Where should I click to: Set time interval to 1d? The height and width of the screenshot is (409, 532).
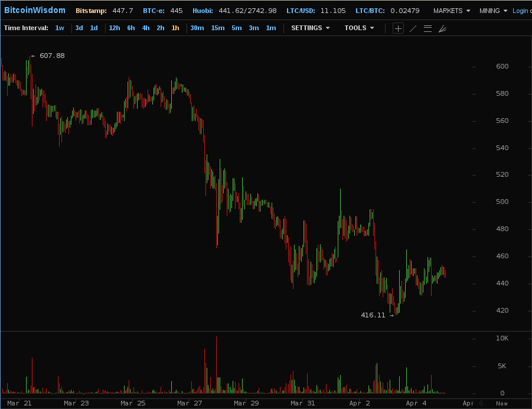[94, 28]
